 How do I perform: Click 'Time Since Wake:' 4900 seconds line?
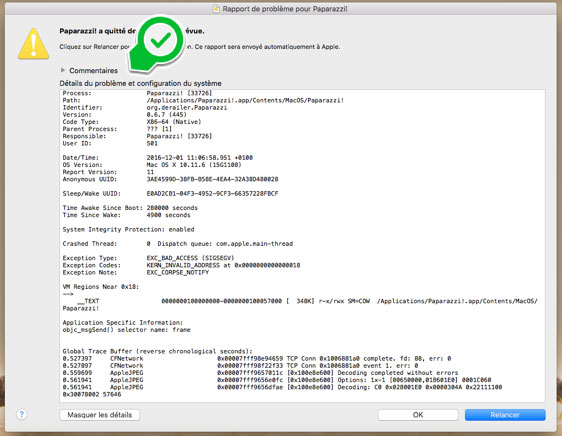tap(127, 215)
